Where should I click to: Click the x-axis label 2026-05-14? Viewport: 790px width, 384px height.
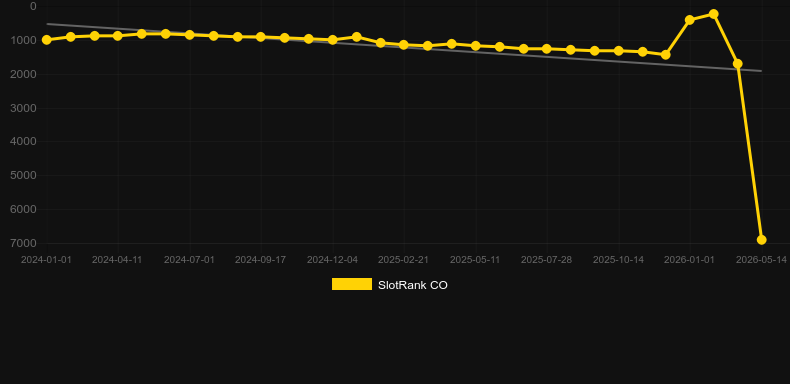(x=761, y=260)
